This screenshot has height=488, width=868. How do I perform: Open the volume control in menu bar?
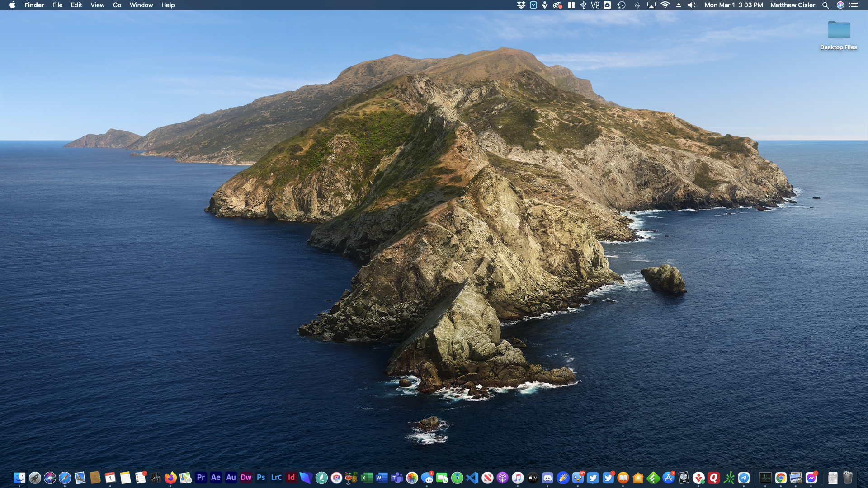click(692, 5)
